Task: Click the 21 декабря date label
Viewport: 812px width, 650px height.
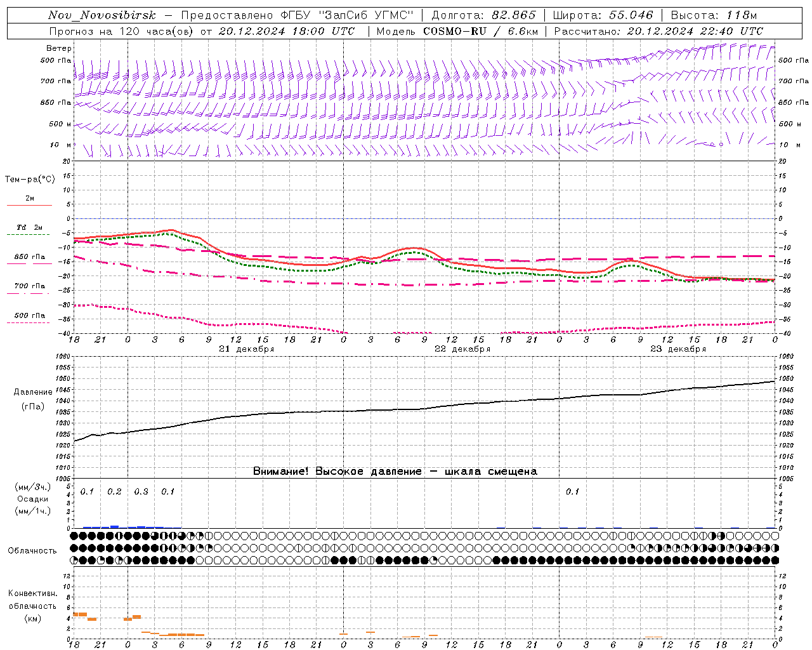Action: [x=247, y=349]
